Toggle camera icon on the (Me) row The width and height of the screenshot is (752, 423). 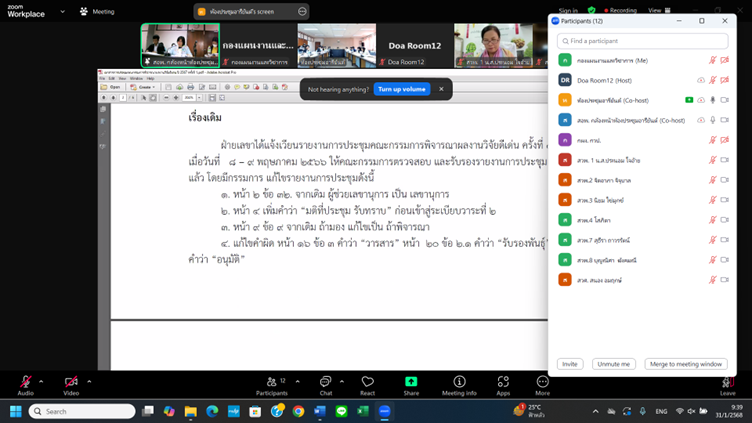click(725, 60)
